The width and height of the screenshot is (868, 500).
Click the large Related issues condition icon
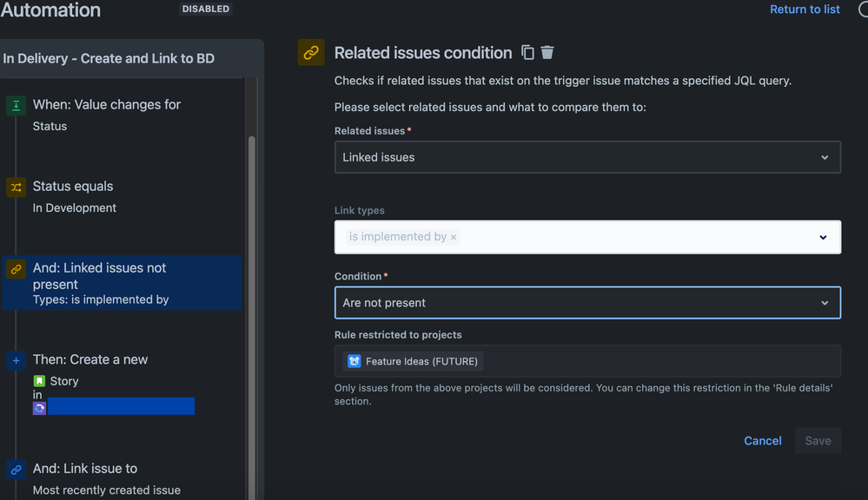pyautogui.click(x=311, y=53)
